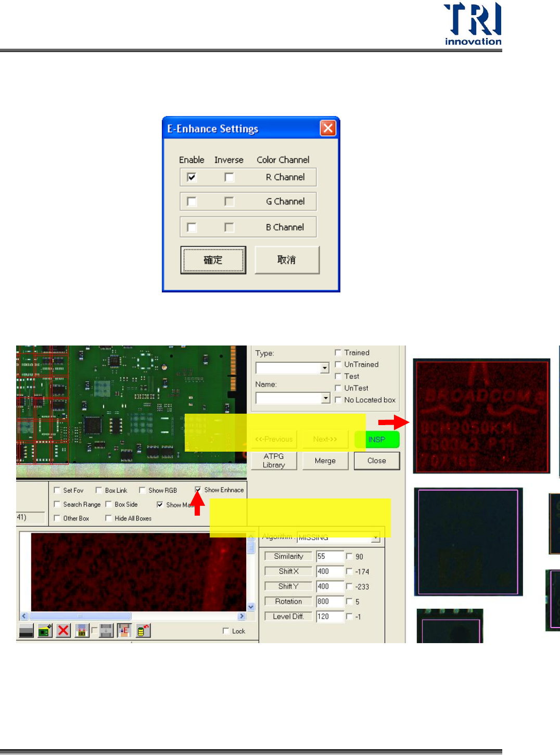Click the yellow database undo icon
The width and height of the screenshot is (560, 755).
pos(143,631)
